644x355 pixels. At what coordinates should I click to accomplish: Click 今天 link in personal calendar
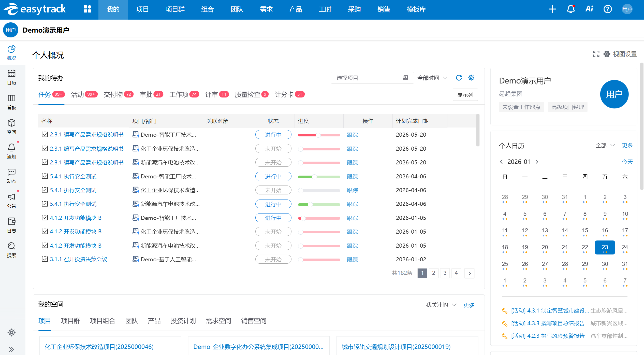[627, 162]
